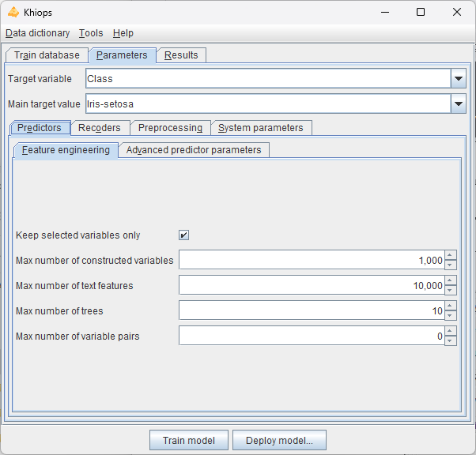
Task: Open the Tools menu
Action: pyautogui.click(x=91, y=33)
